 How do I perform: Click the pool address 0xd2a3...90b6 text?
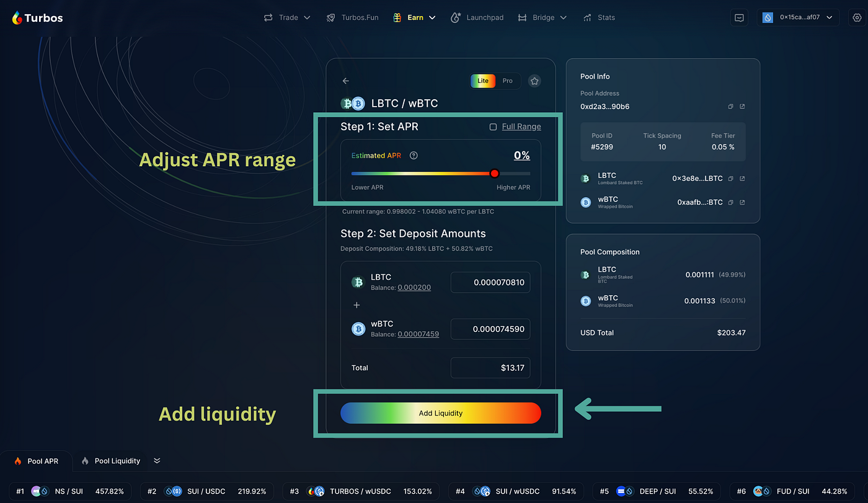pyautogui.click(x=604, y=107)
